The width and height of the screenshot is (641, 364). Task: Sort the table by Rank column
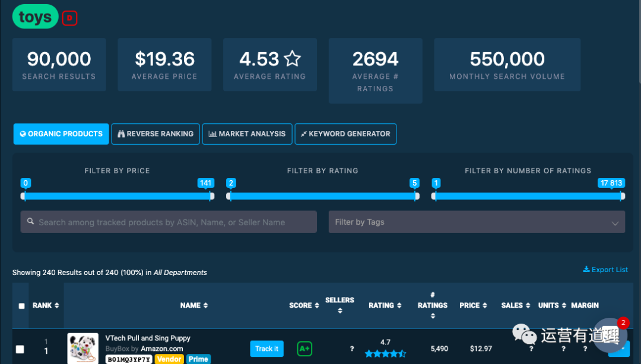46,305
